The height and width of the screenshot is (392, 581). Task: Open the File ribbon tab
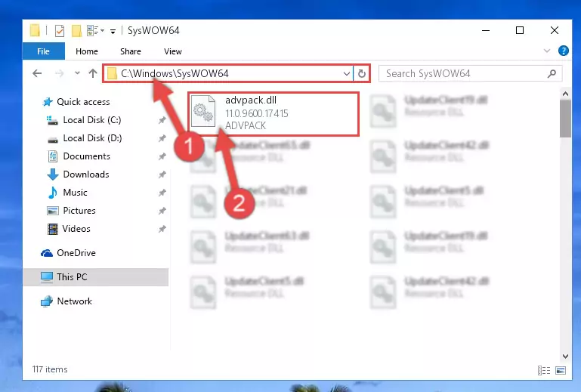click(x=43, y=51)
